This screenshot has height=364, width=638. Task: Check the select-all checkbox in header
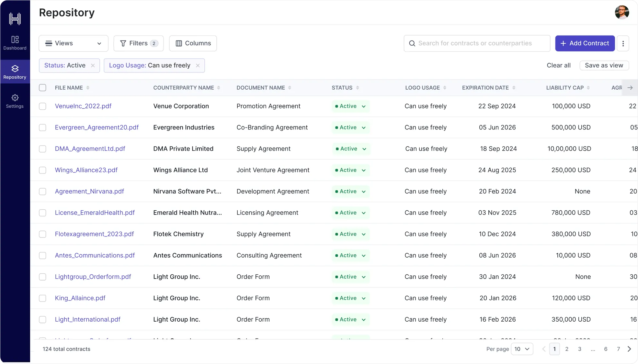[x=42, y=87]
